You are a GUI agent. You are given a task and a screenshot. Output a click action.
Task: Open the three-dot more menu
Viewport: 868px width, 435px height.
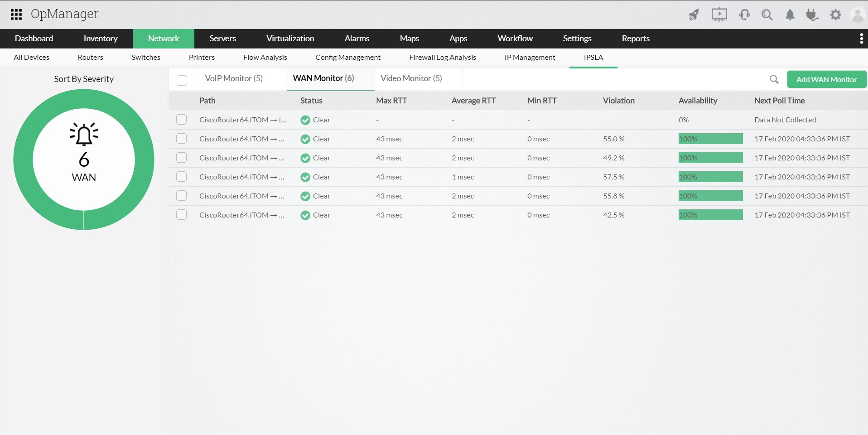[x=861, y=39]
